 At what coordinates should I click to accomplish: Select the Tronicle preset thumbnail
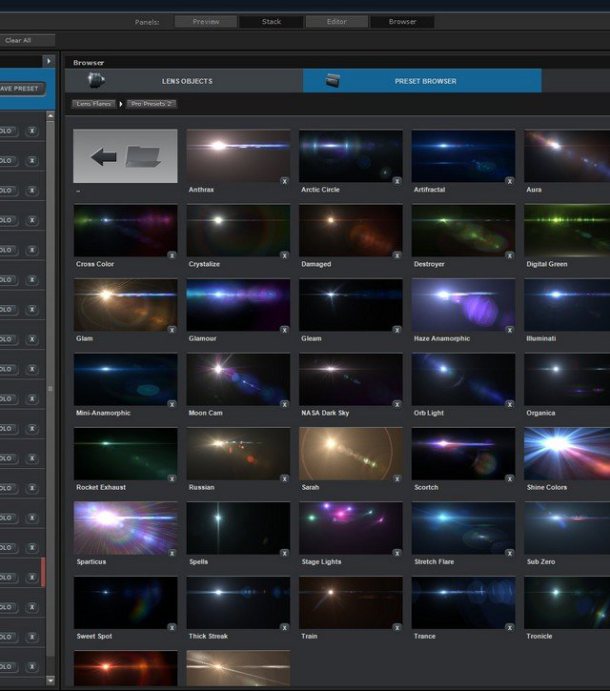click(567, 603)
